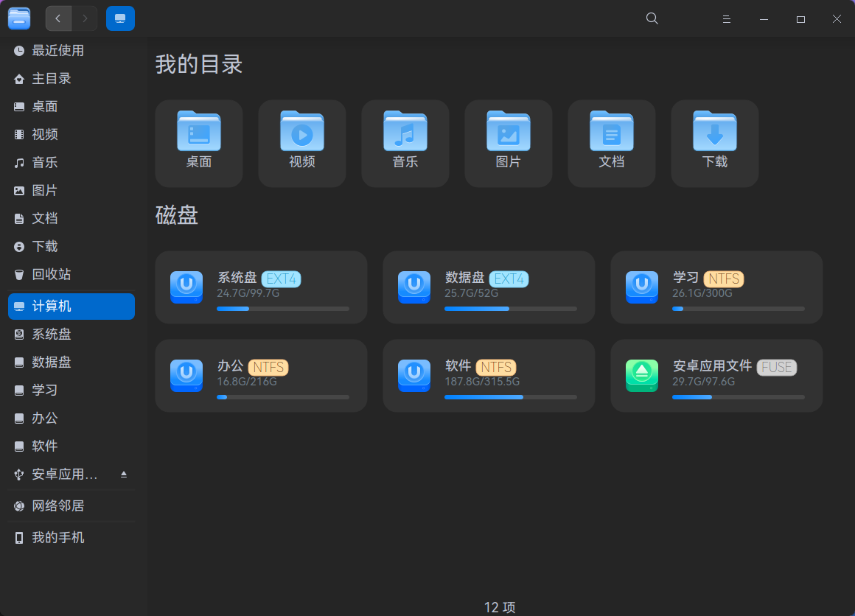
Task: Click the file manager app icon
Action: pyautogui.click(x=19, y=18)
